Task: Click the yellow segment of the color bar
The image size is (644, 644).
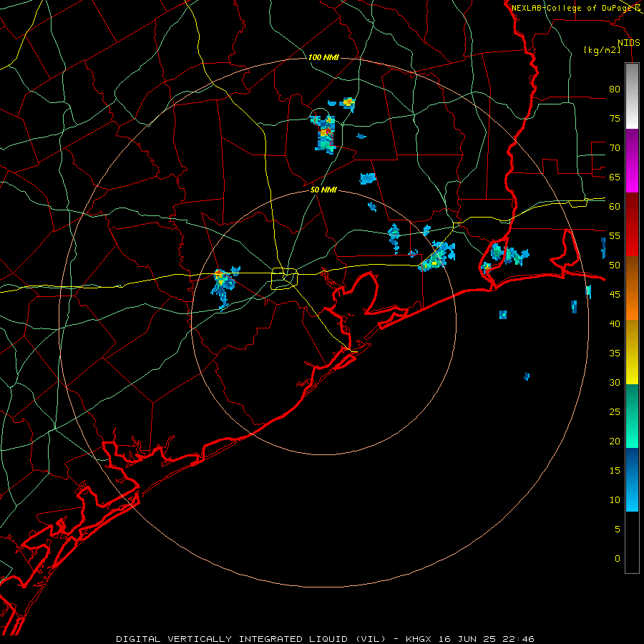Action: pyautogui.click(x=632, y=352)
